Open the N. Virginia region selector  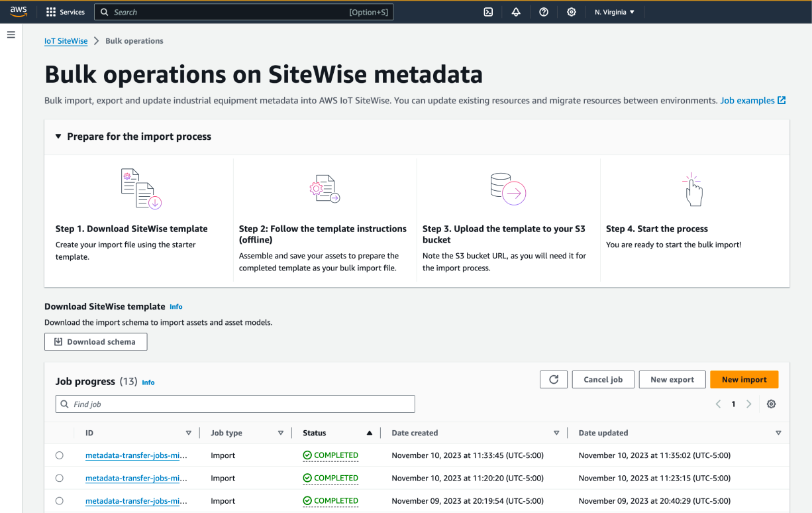click(614, 11)
